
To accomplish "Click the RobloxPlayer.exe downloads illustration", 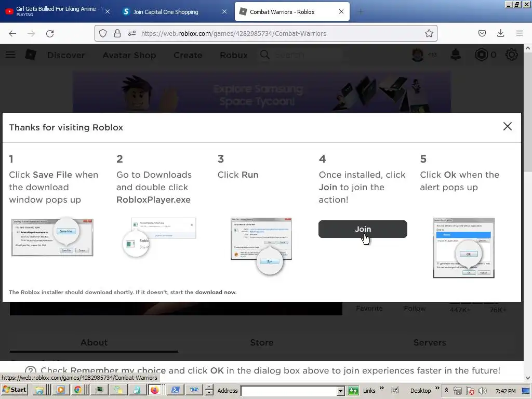I will [159, 237].
